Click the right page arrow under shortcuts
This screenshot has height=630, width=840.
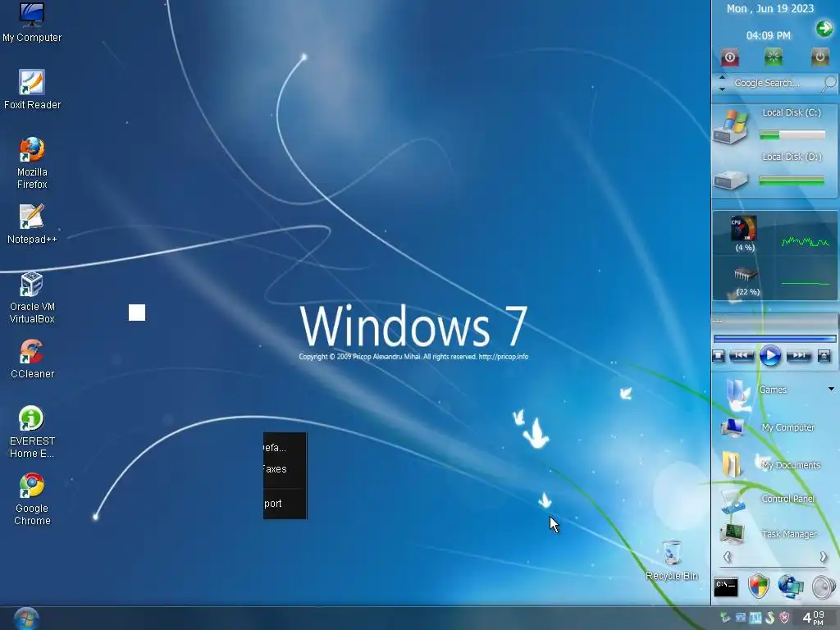pyautogui.click(x=823, y=557)
